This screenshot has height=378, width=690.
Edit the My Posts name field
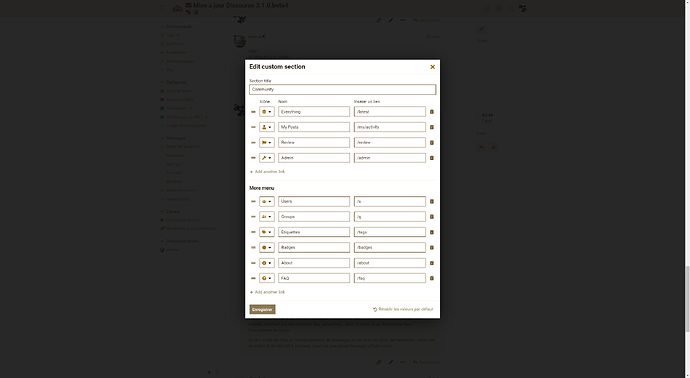pos(314,127)
